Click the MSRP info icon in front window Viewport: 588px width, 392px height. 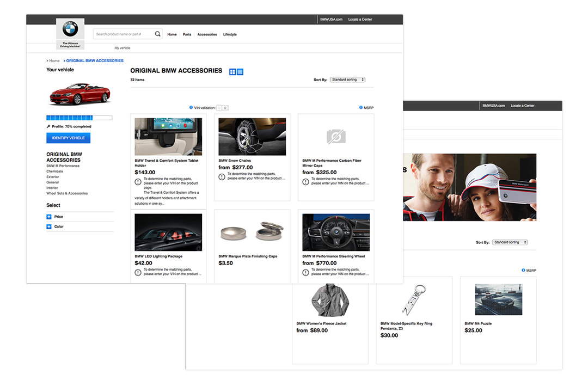[361, 108]
